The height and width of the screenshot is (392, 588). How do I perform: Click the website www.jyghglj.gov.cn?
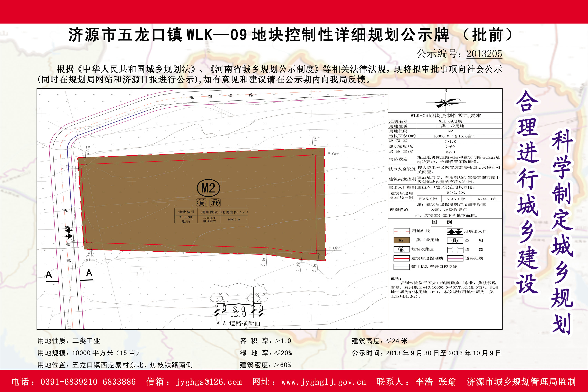point(324,382)
